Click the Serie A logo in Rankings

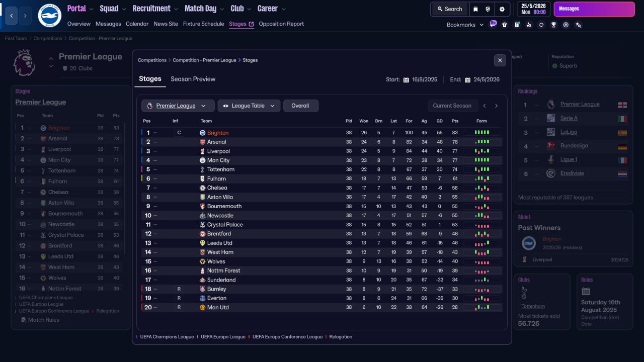pos(551,118)
